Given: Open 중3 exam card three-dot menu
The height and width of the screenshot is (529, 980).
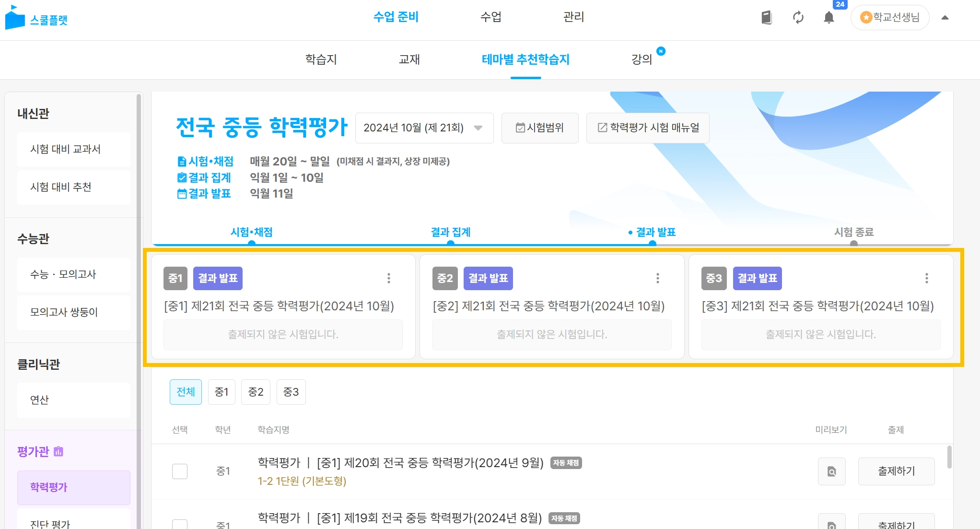Looking at the screenshot, I should (x=927, y=278).
